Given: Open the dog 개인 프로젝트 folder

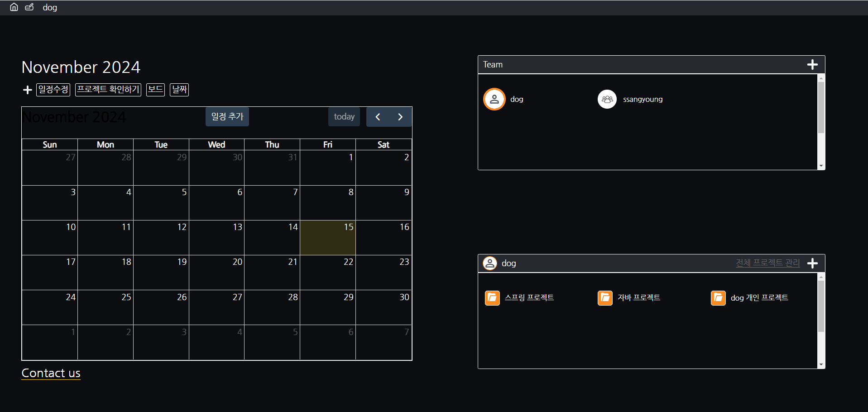Looking at the screenshot, I should point(718,298).
